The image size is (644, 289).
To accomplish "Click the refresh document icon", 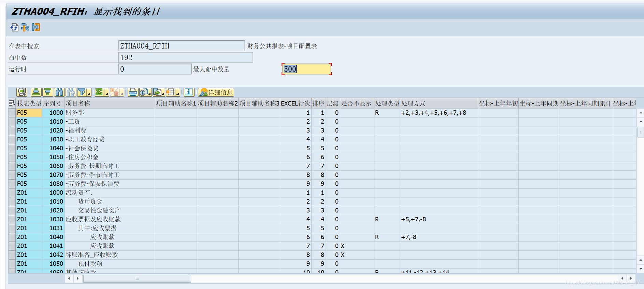I will coord(14,27).
